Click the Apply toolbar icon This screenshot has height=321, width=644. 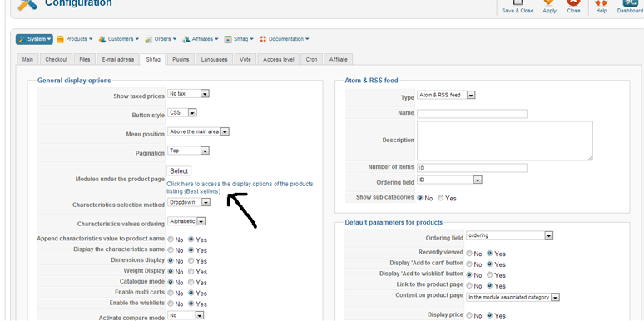pyautogui.click(x=549, y=3)
